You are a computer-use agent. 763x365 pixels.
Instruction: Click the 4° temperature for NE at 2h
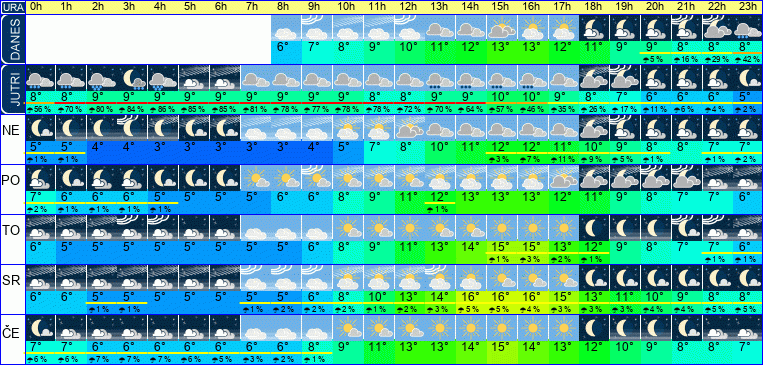point(99,146)
